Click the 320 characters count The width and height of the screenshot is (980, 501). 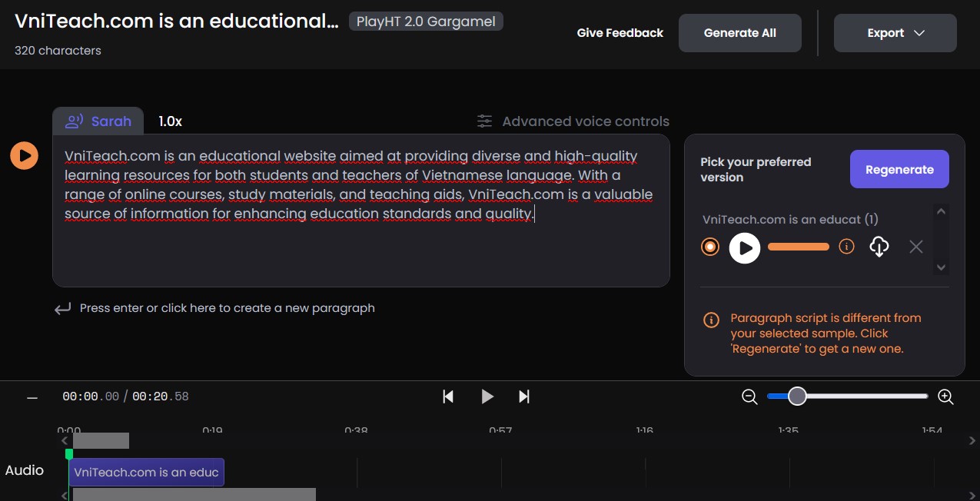click(58, 51)
